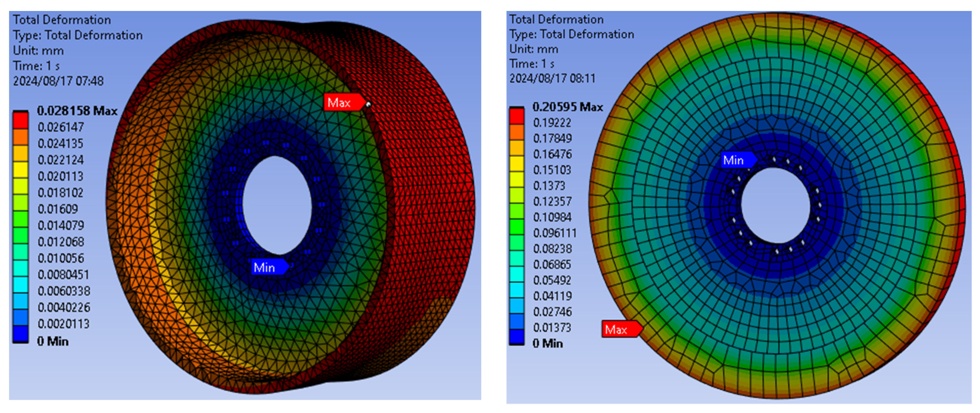Click the dark blue swatch in right legend
The height and width of the screenshot is (413, 980).
517,337
